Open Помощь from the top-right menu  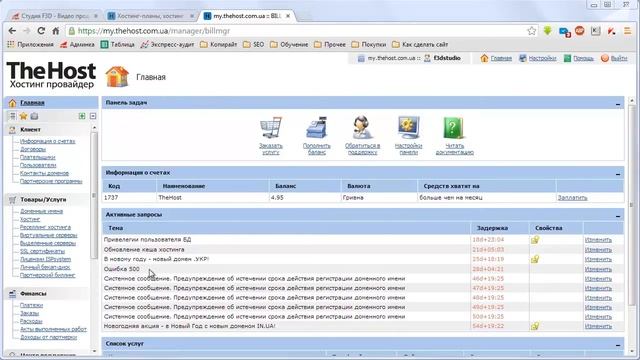tap(583, 58)
